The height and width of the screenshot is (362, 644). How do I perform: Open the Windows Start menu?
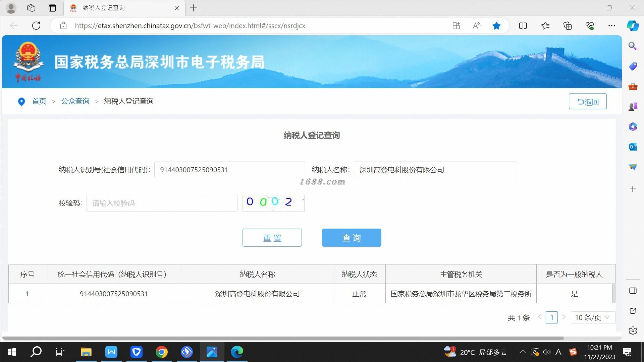coord(12,352)
